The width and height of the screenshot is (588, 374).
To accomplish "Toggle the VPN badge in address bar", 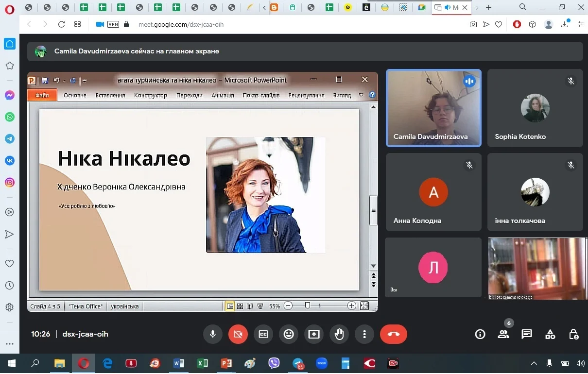I will 113,24.
